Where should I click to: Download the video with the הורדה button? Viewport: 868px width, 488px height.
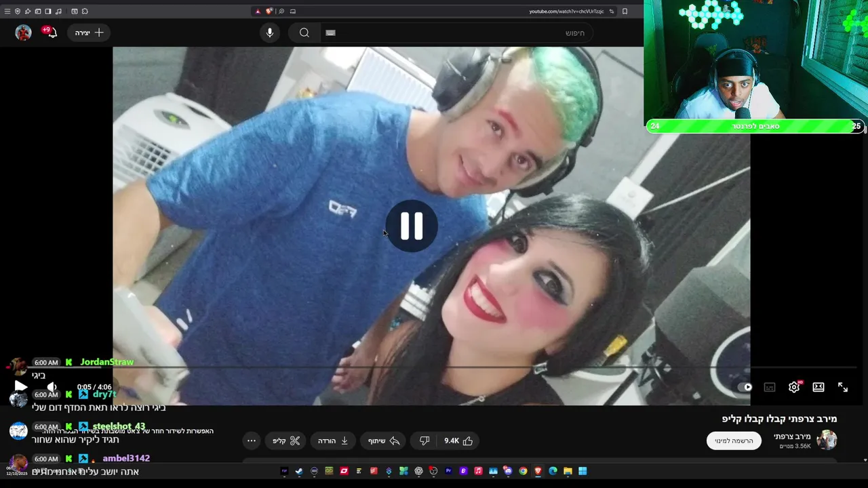(334, 441)
